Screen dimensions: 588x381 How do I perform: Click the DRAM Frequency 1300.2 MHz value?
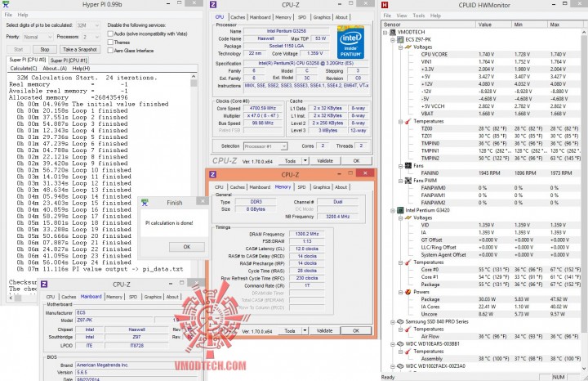coord(307,234)
